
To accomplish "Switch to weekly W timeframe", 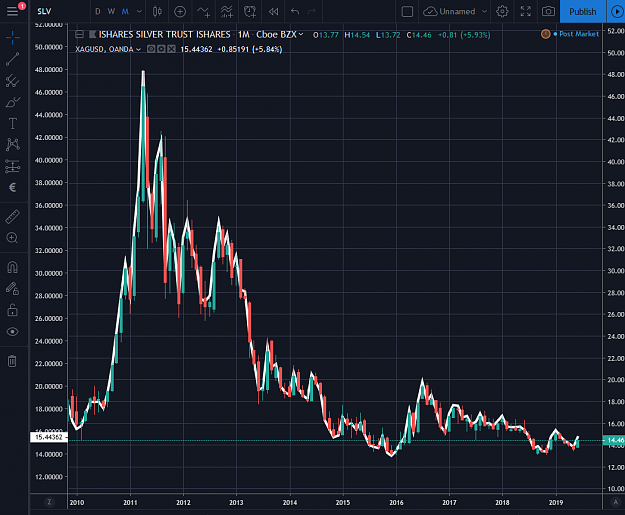I will [x=111, y=12].
